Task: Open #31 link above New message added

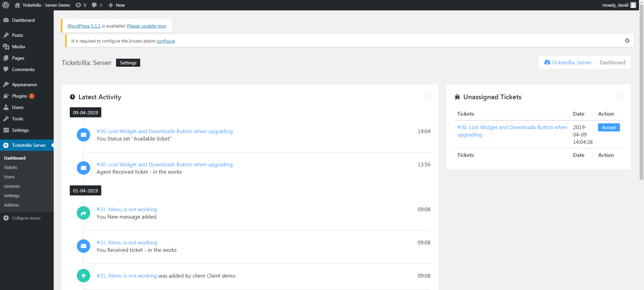Action: pos(127,209)
